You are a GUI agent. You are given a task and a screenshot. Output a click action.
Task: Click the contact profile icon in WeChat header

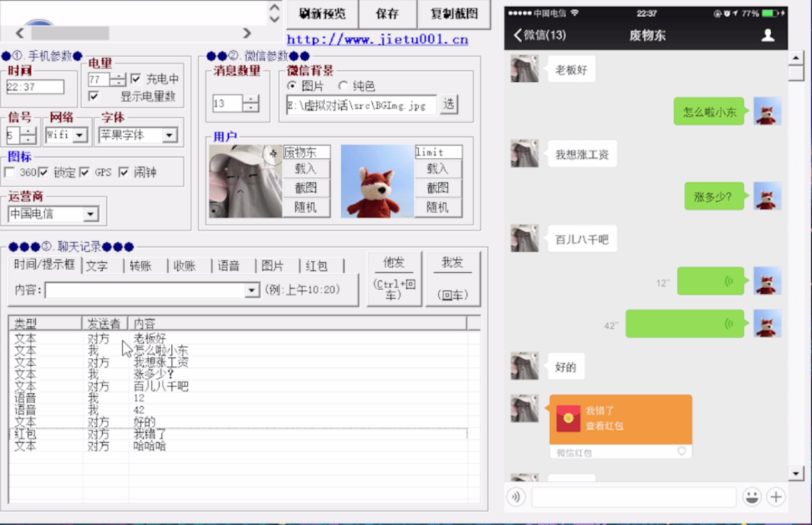768,35
